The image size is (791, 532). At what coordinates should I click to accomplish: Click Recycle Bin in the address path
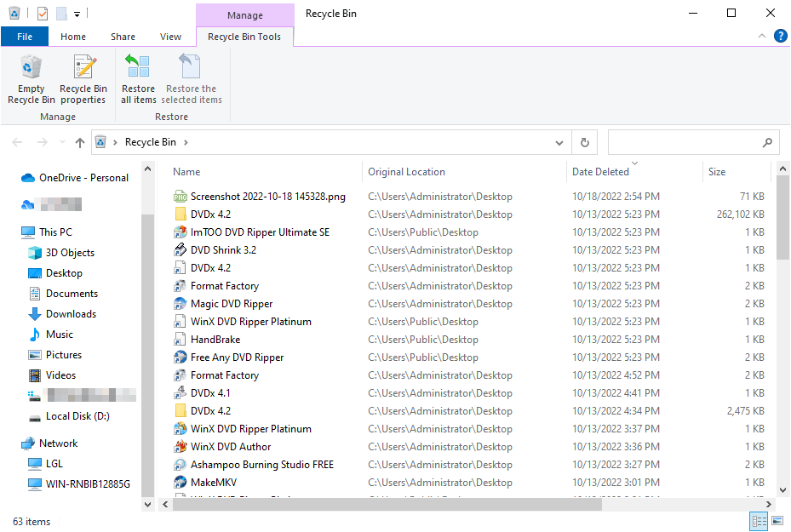tap(151, 143)
